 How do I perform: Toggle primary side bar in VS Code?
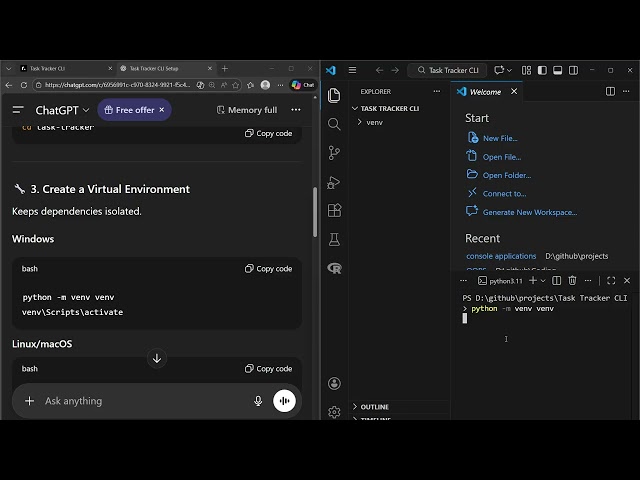(542, 70)
